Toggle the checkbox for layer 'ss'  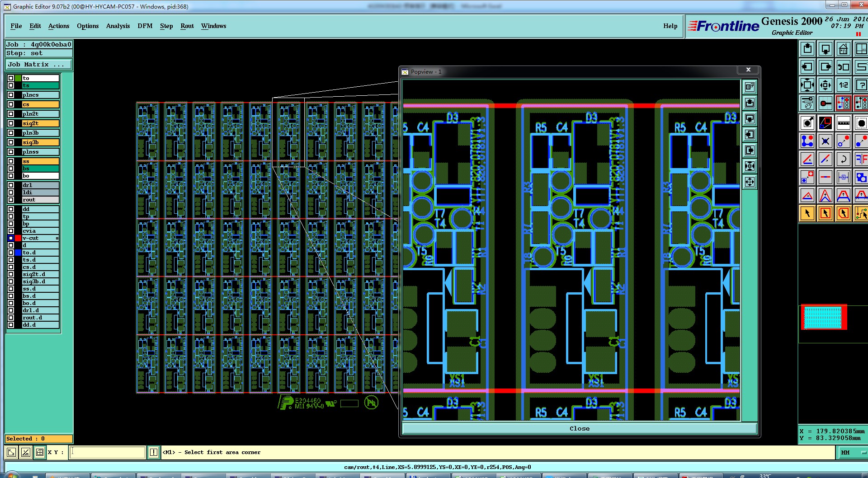[11, 161]
